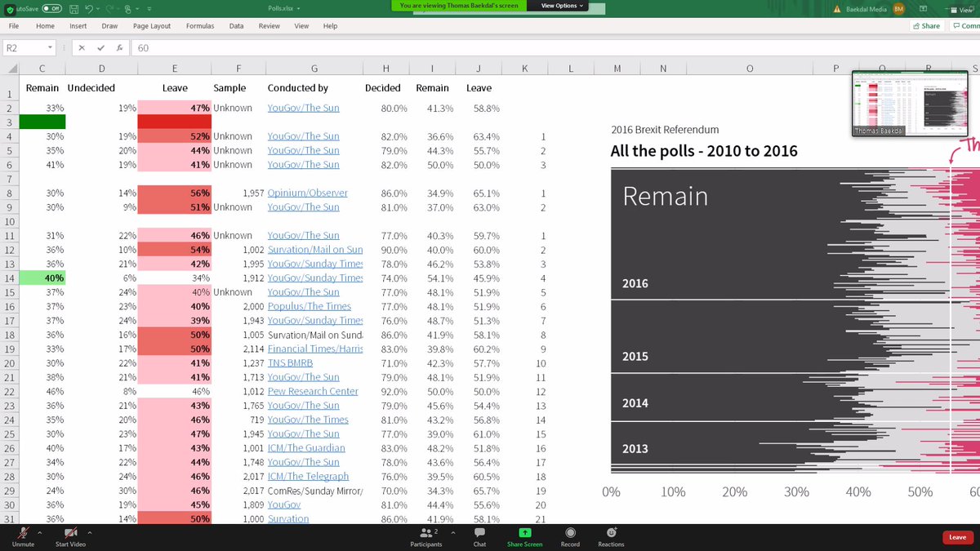
Task: Select column header E
Action: 175,67
